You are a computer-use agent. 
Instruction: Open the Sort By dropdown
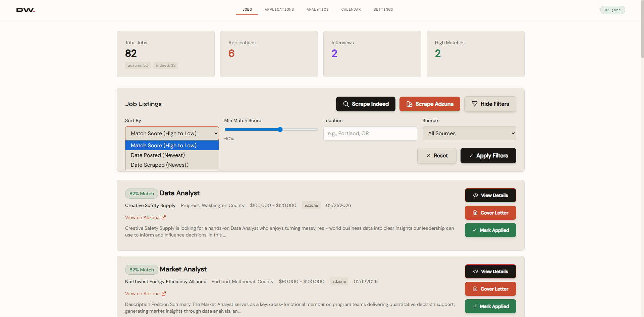tap(172, 133)
